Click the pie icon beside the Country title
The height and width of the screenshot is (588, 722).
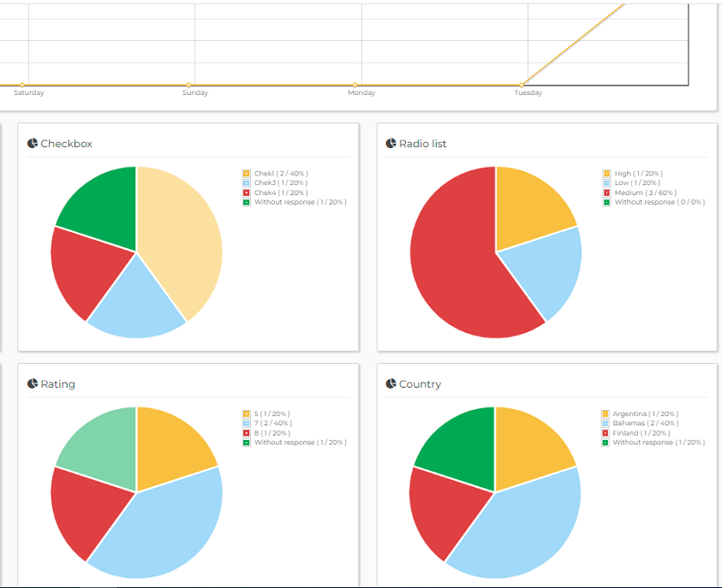pos(391,383)
